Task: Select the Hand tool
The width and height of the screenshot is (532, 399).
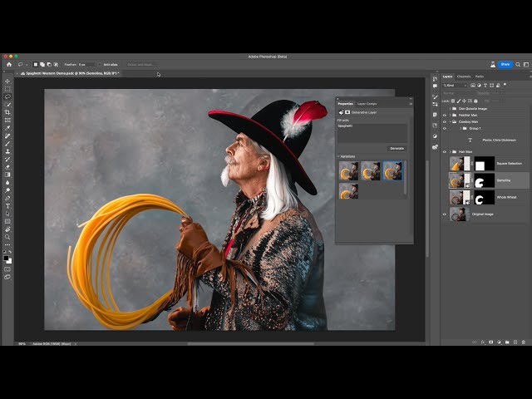Action: pos(7,229)
